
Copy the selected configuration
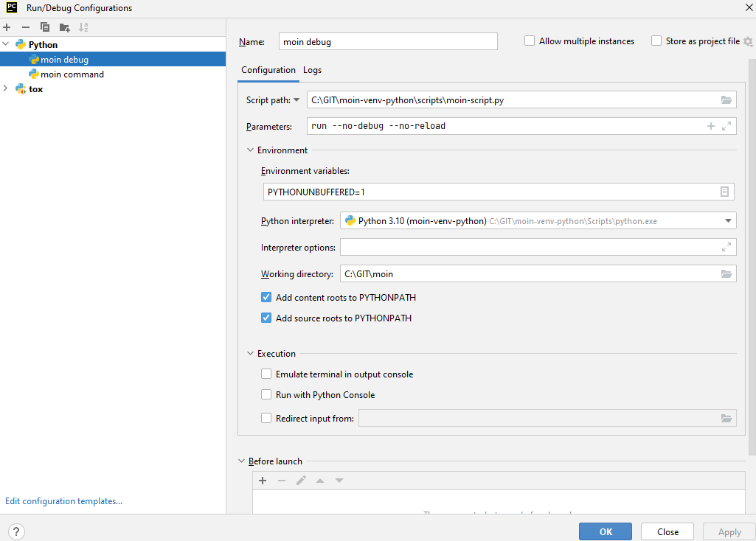click(x=45, y=27)
